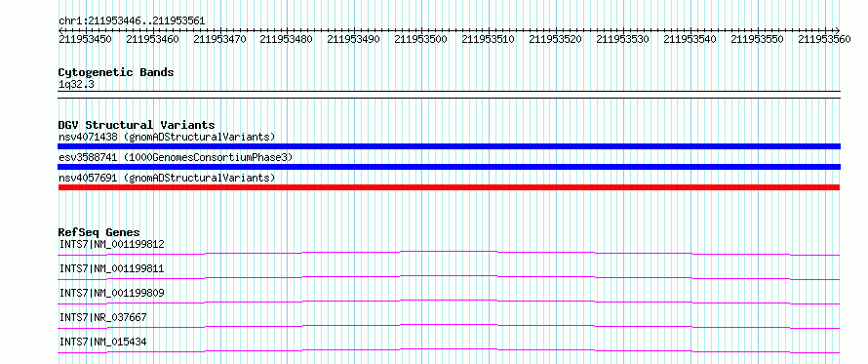Click ruler position 211953560

tap(825, 39)
